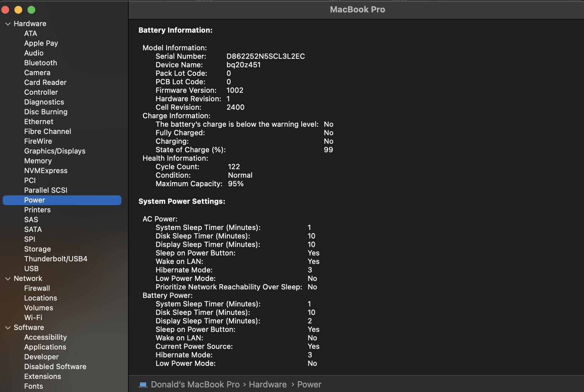Select SATA in the sidebar

coord(33,229)
